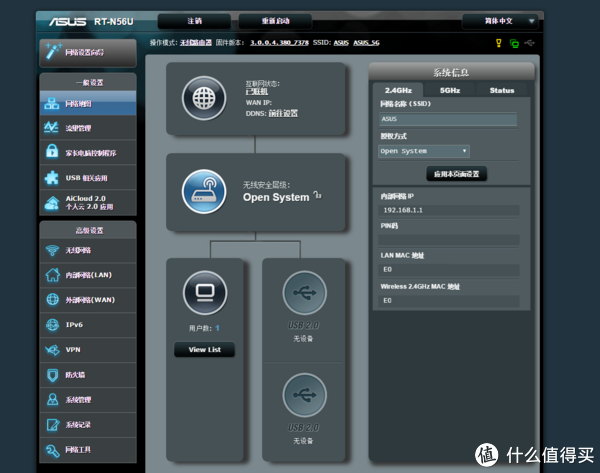Image resolution: width=600 pixels, height=473 pixels.
Task: Click the Open System security level text
Action: pyautogui.click(x=276, y=197)
